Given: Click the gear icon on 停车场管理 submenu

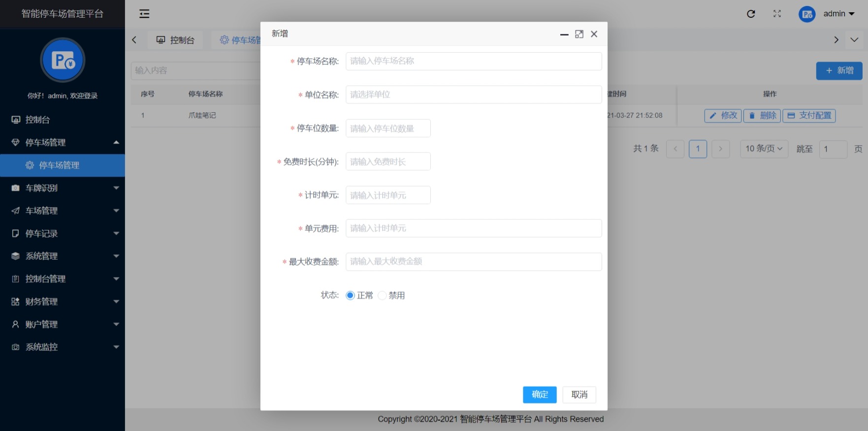Looking at the screenshot, I should coord(30,165).
